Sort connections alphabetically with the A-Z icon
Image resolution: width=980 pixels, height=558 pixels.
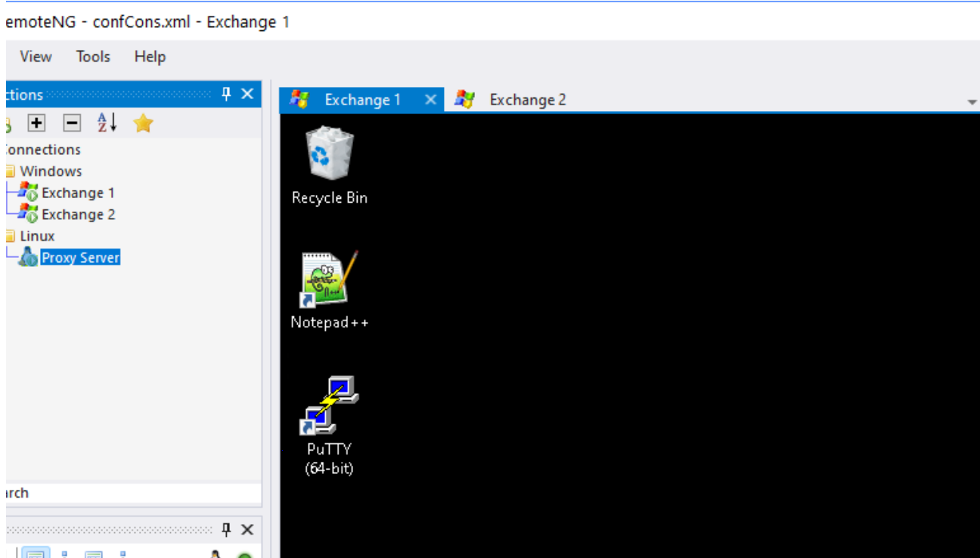click(106, 122)
